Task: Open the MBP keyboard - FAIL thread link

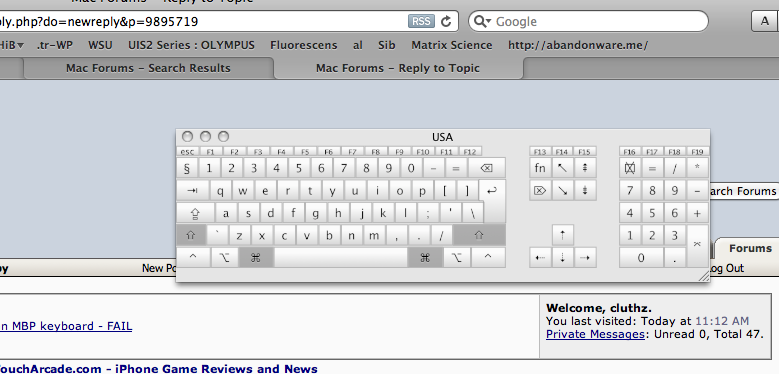Action: coord(66,326)
